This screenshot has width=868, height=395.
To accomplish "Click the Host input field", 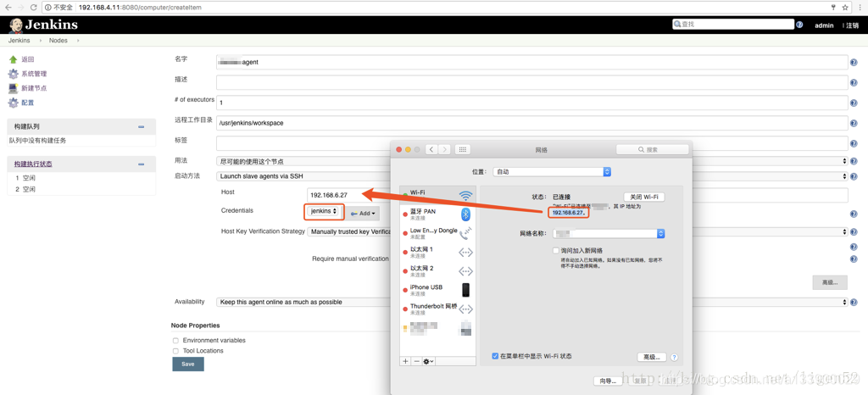I will coord(577,195).
